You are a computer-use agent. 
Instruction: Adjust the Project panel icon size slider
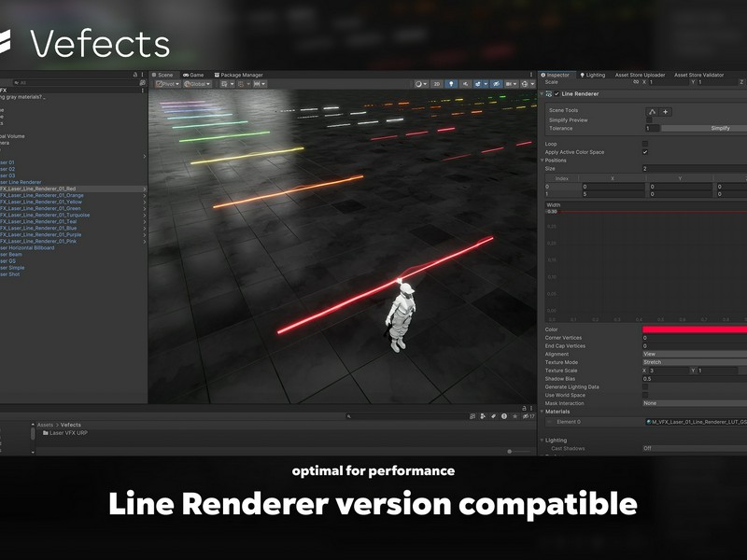click(x=518, y=451)
